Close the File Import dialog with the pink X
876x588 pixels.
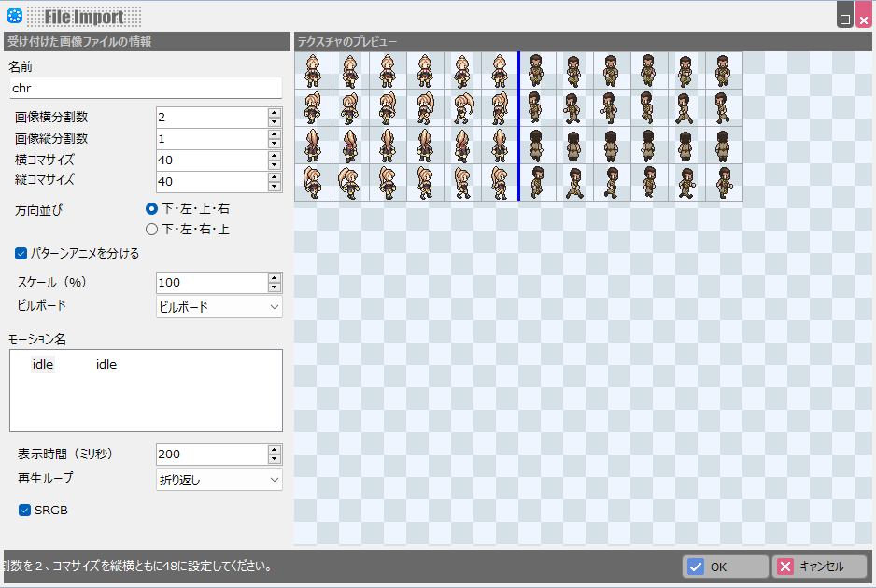(862, 16)
